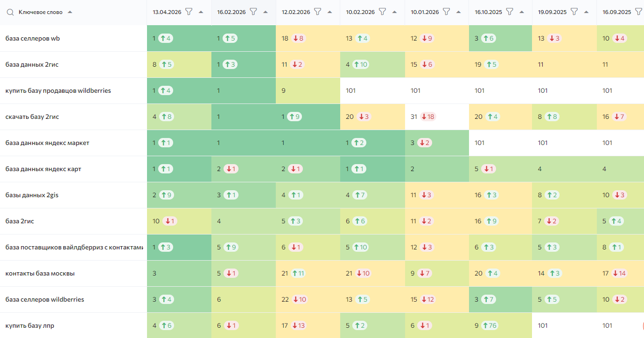This screenshot has width=644, height=338.
Task: Select keyword row контакты база москвы
Action: [x=73, y=273]
